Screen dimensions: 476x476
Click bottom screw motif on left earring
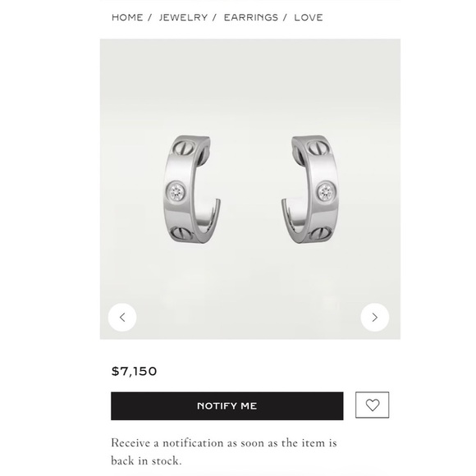[x=181, y=233]
